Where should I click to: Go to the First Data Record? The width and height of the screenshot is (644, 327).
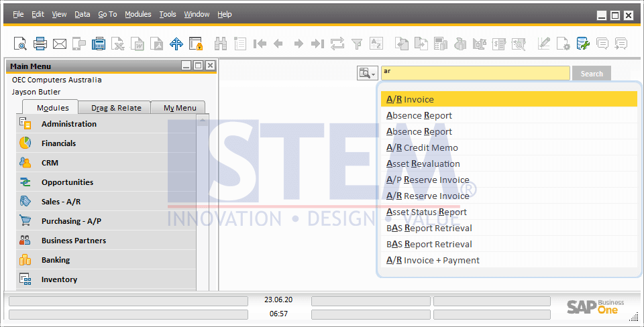(260, 44)
